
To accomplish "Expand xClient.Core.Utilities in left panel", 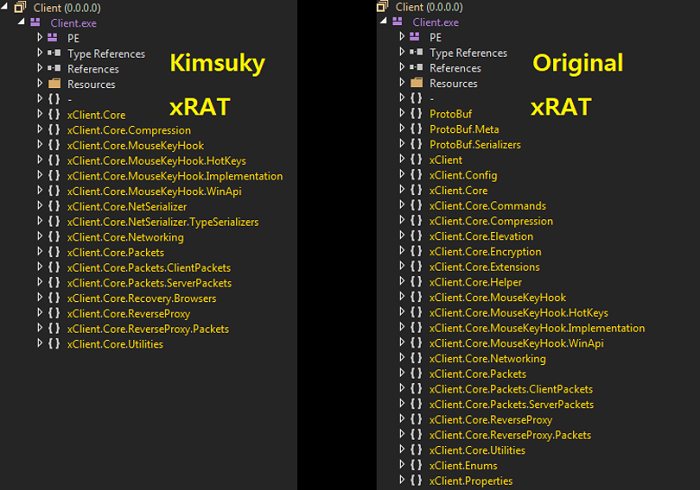I will (40, 343).
